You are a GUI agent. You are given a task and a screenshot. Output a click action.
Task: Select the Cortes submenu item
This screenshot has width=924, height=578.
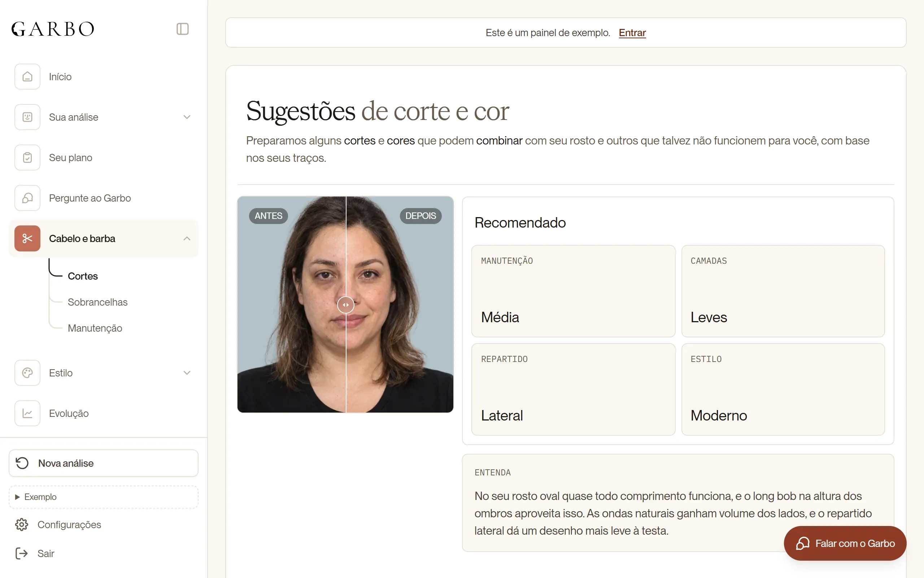point(82,276)
